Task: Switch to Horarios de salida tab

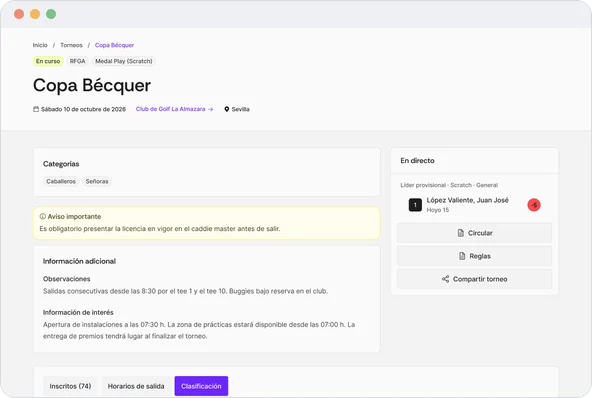Action: 136,386
